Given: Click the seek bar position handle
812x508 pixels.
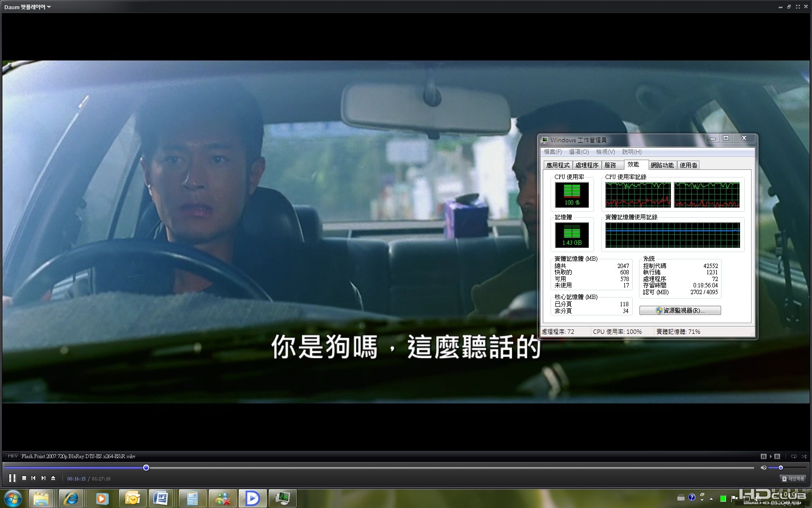Looking at the screenshot, I should [146, 467].
